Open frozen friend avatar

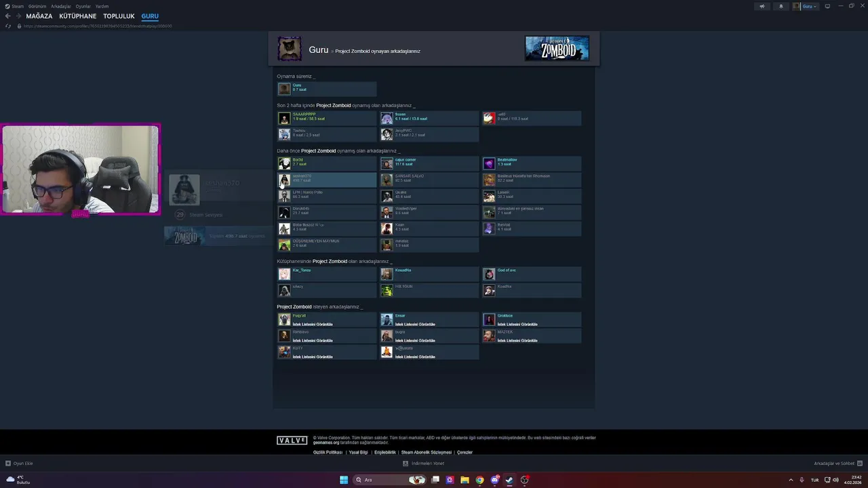(387, 119)
